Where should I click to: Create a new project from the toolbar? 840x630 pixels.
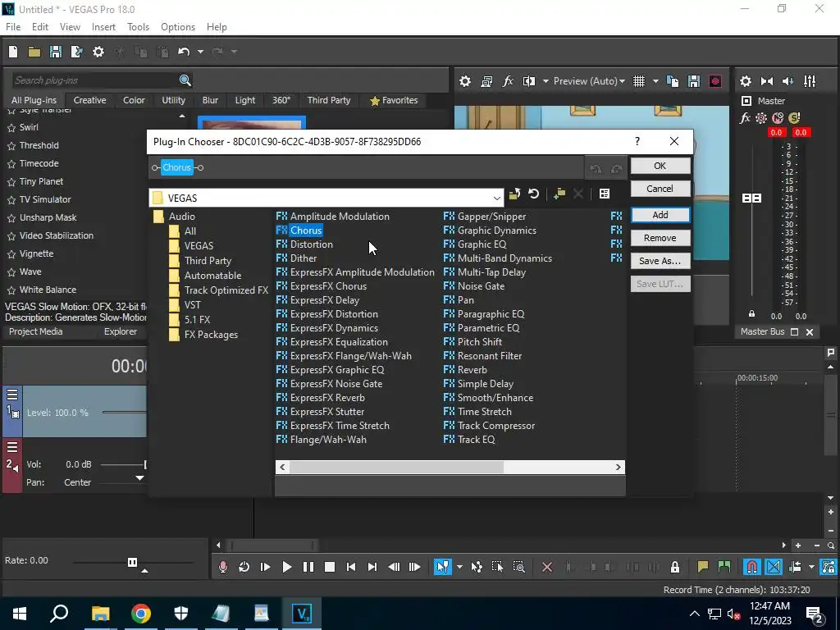(13, 52)
